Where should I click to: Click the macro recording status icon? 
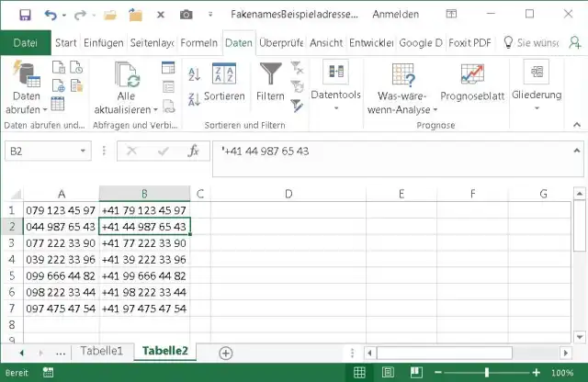click(48, 373)
